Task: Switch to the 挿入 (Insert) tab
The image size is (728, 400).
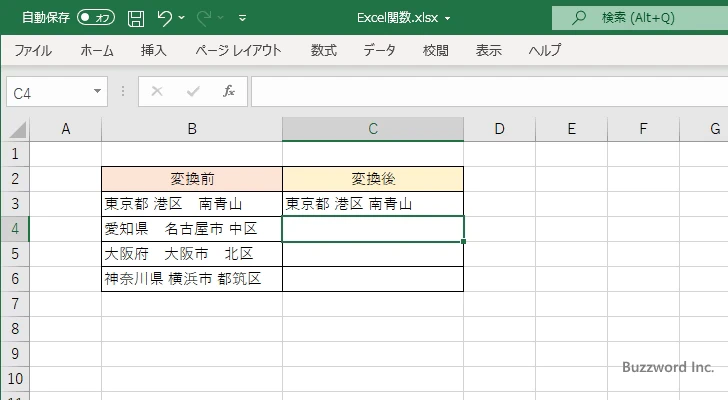Action: tap(153, 50)
